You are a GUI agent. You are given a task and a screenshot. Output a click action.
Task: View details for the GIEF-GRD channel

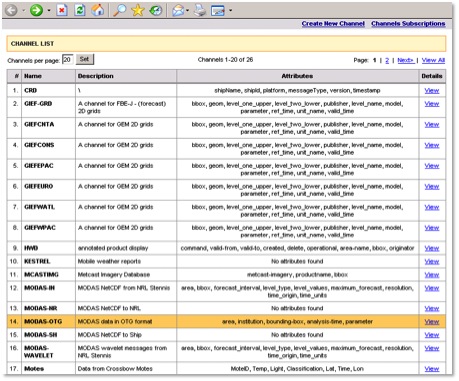432,104
